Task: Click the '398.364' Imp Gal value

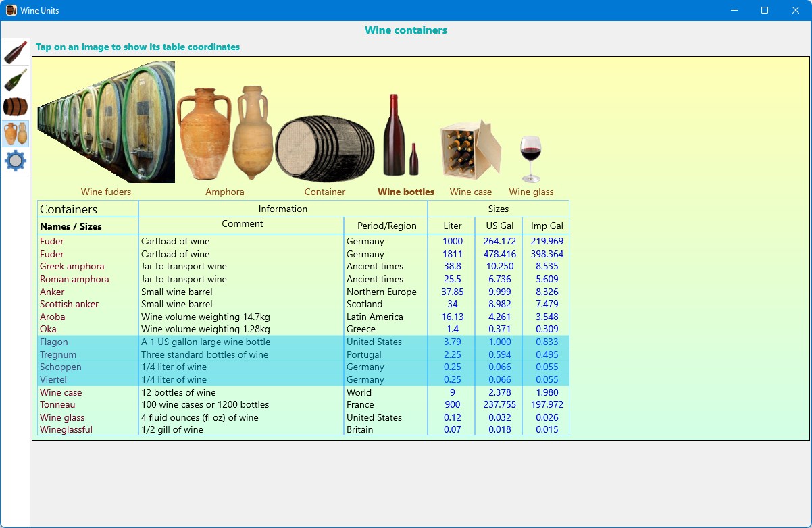Action: coord(547,254)
